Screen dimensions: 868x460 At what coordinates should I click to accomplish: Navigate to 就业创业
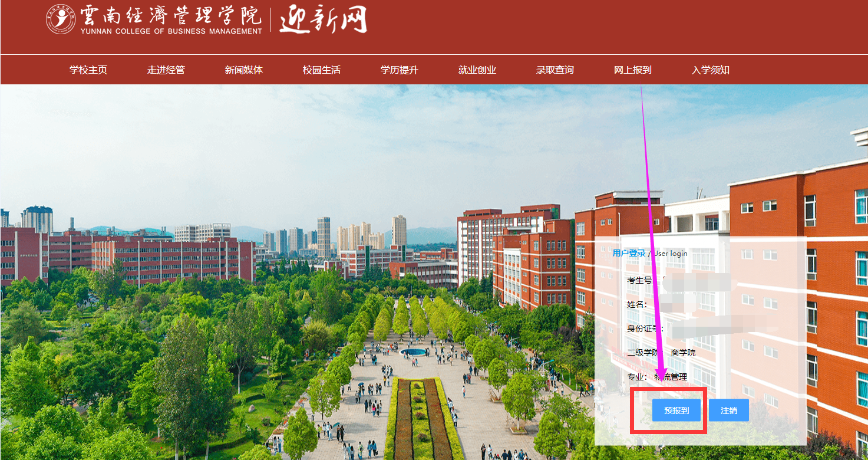[x=477, y=70]
